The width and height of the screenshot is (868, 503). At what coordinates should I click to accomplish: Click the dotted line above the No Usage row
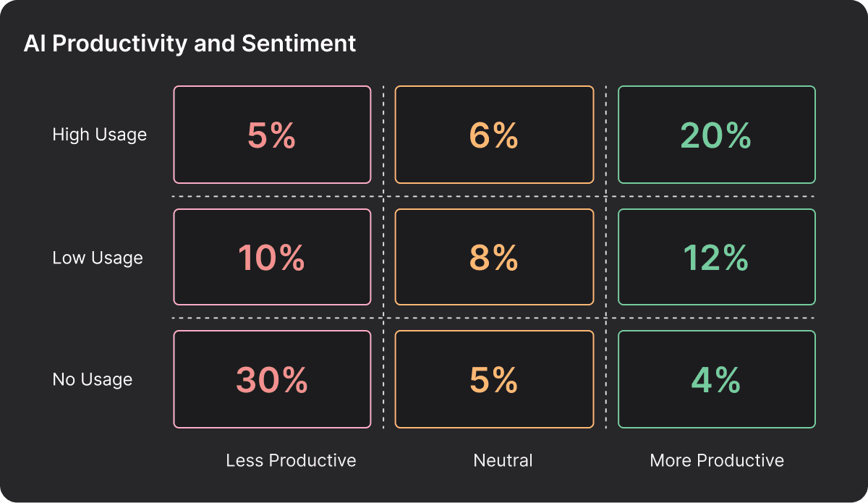tap(494, 318)
